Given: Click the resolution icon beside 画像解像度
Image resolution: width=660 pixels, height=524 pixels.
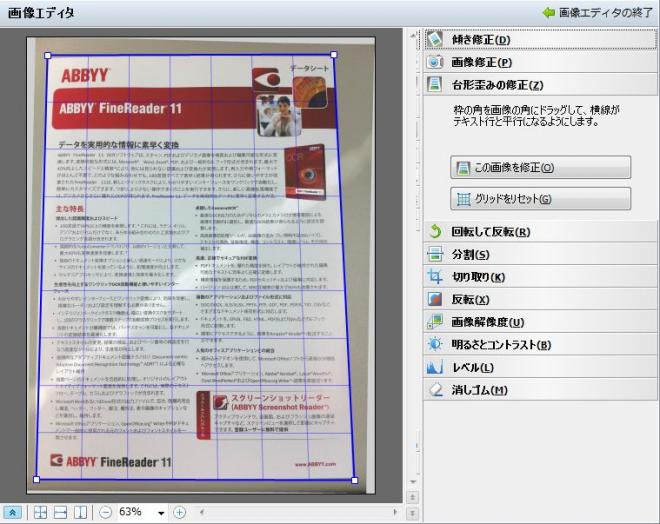Looking at the screenshot, I should pos(435,322).
